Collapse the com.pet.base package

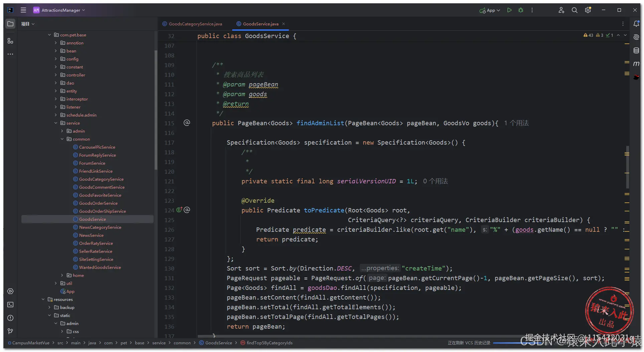pos(49,35)
